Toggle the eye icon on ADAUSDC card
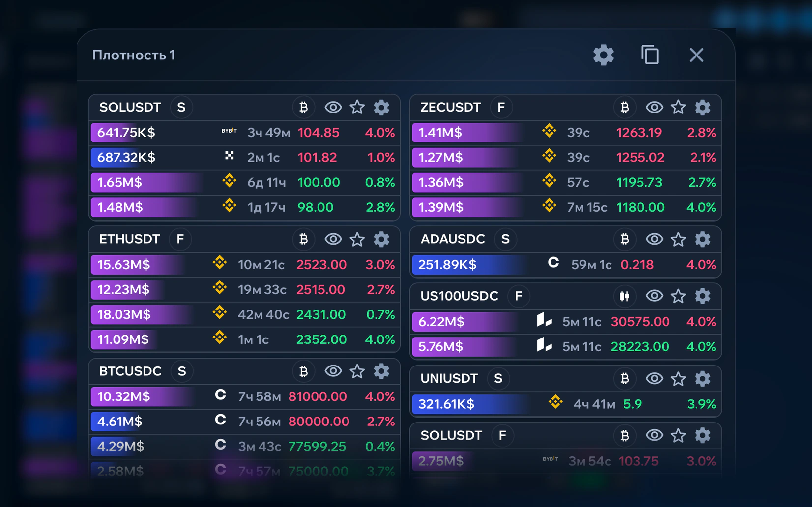Viewport: 812px width, 507px height. (x=654, y=239)
